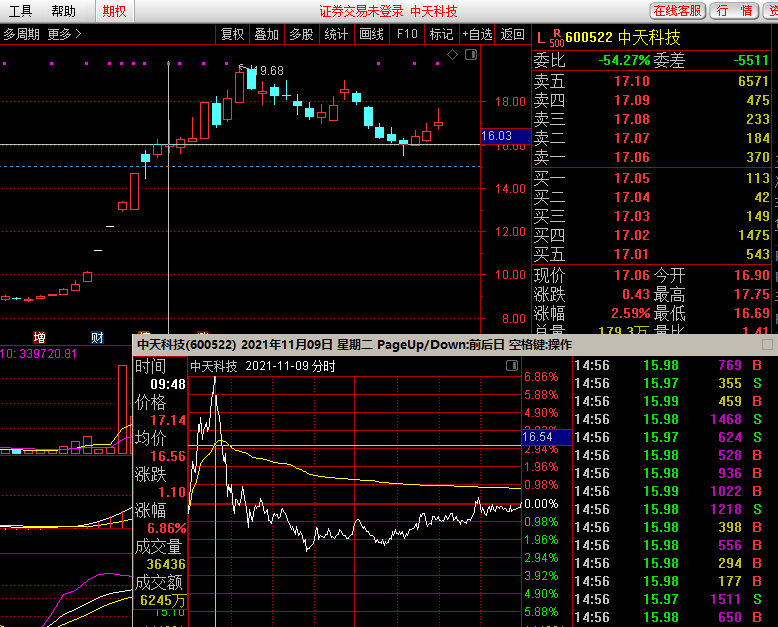Click the 600522 中天科技 stock title
The height and width of the screenshot is (627, 778).
pos(623,37)
